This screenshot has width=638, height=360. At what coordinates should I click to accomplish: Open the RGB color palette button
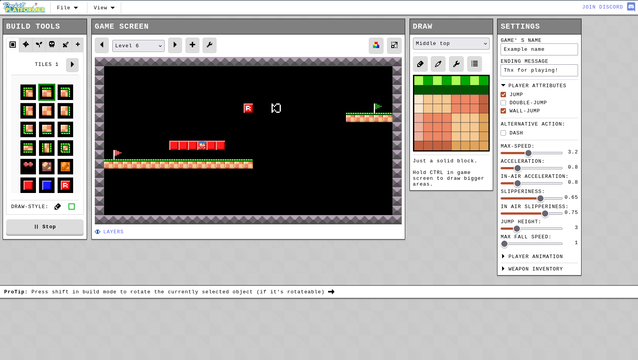[x=376, y=45]
